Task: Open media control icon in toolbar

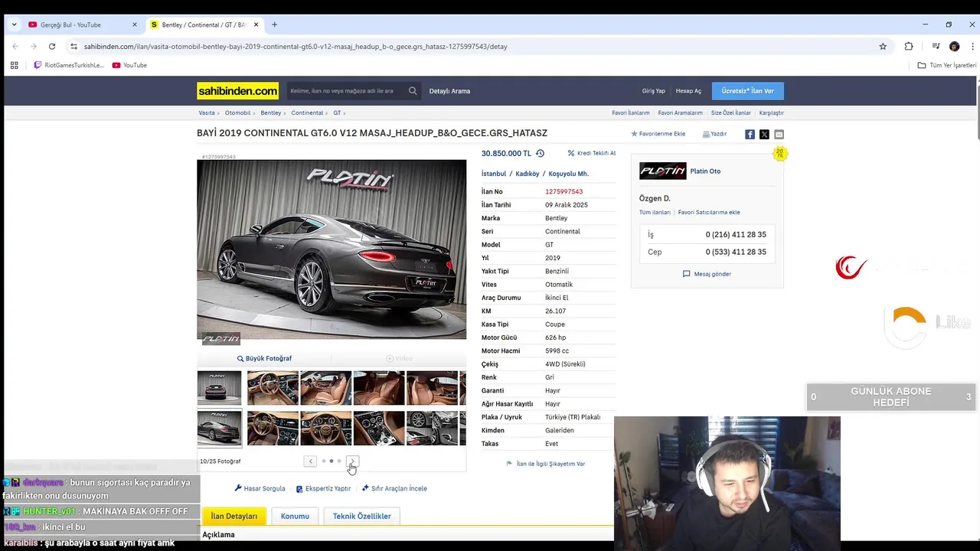Action: tap(936, 46)
